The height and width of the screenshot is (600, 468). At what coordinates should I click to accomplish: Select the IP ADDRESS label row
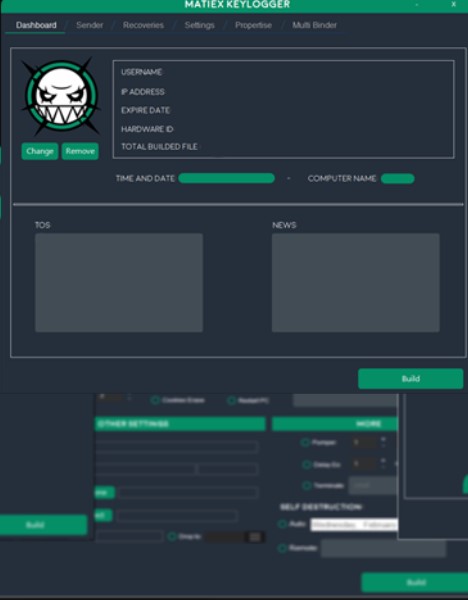pos(143,92)
